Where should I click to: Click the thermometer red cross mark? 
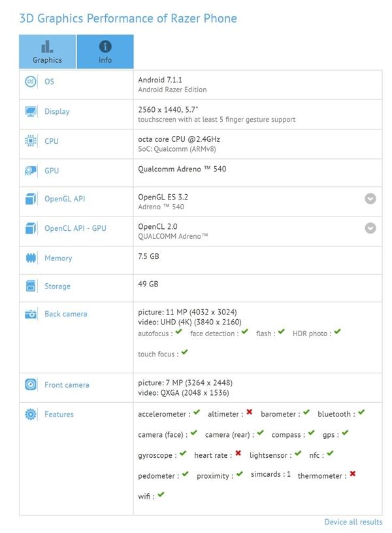click(x=353, y=473)
